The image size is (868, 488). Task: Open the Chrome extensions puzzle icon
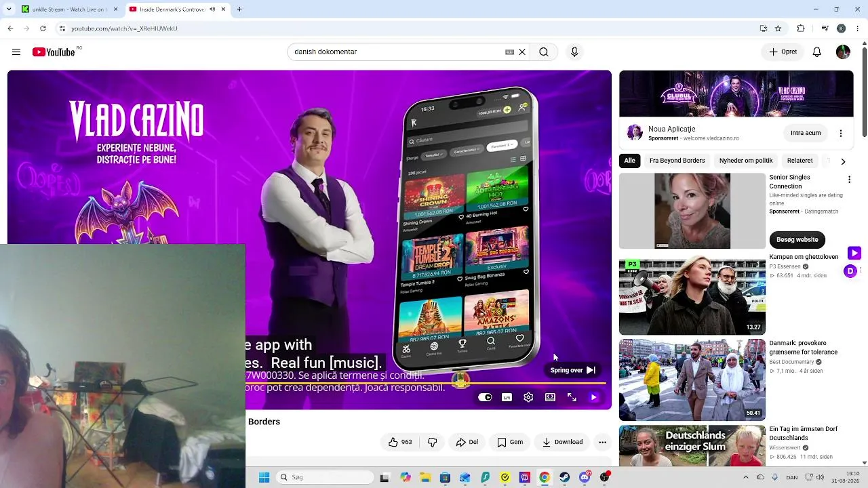point(801,28)
